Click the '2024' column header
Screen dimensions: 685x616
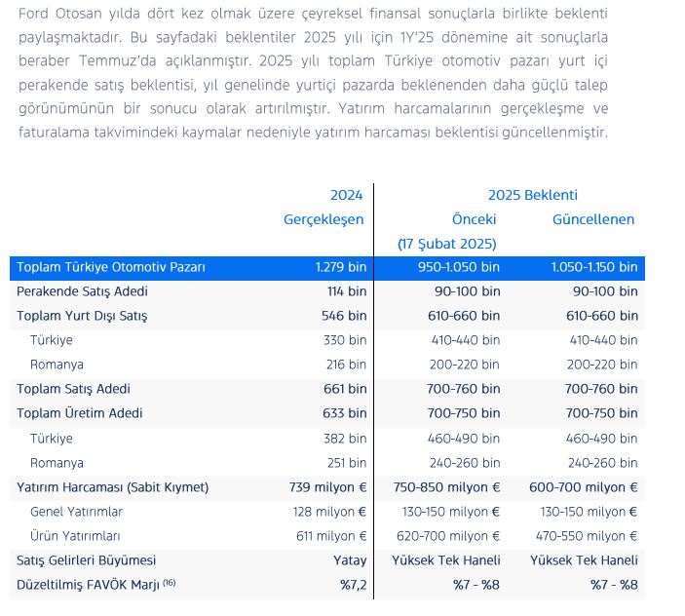[x=347, y=195]
